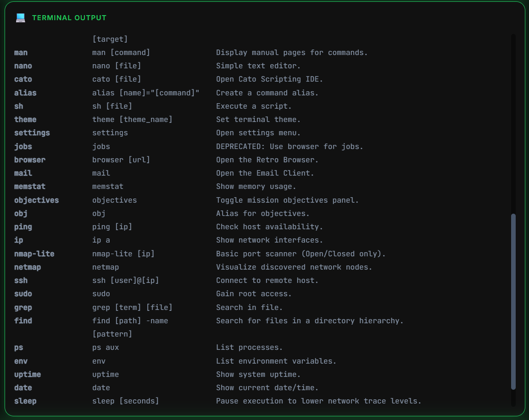Click the terminal computer icon
Viewport: 529px width, 420px height.
click(x=20, y=17)
